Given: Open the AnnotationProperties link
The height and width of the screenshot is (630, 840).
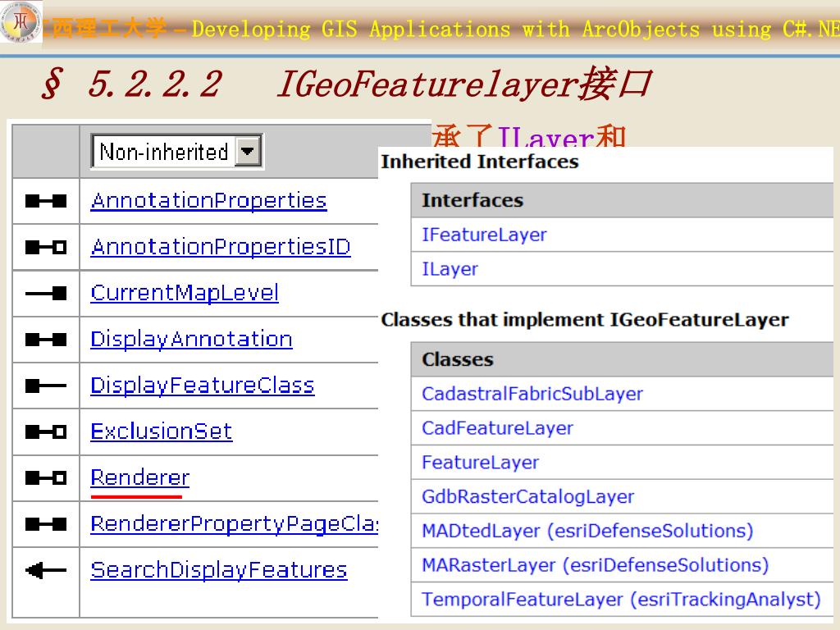Looking at the screenshot, I should [x=209, y=201].
